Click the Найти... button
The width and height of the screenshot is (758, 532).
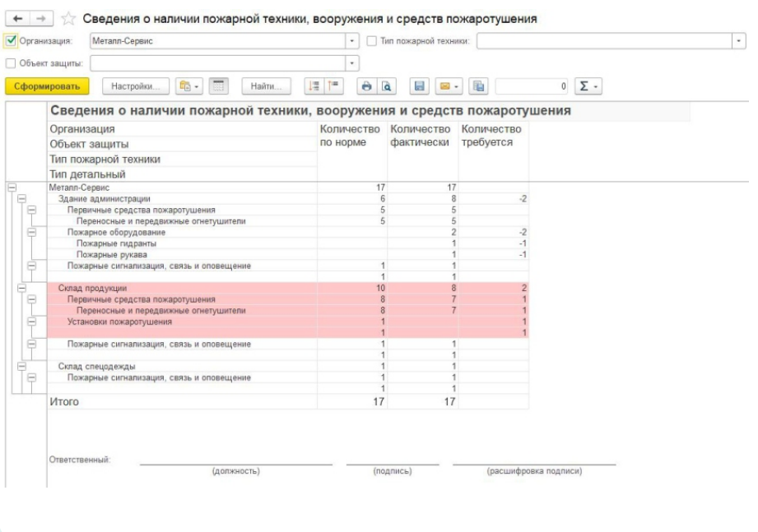[266, 86]
